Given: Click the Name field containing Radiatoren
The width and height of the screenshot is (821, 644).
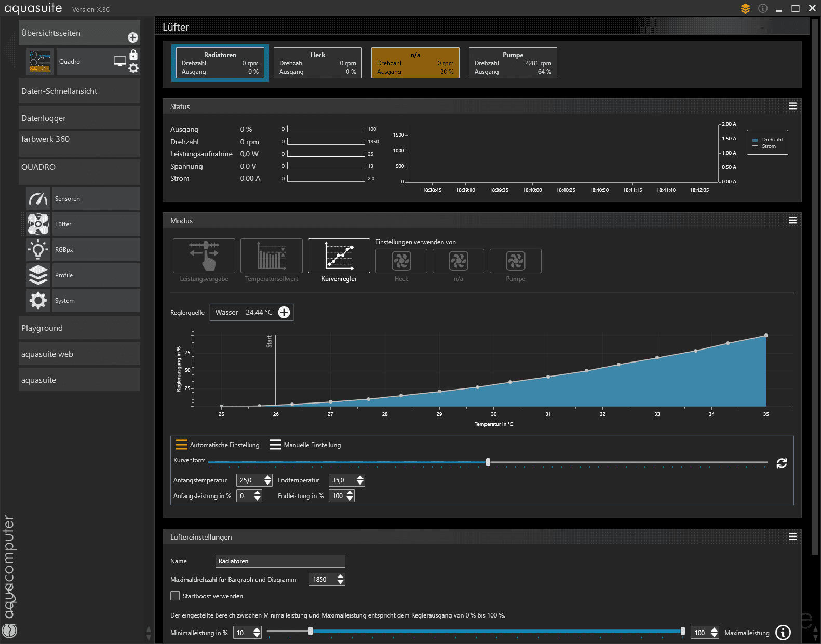Looking at the screenshot, I should [x=280, y=561].
